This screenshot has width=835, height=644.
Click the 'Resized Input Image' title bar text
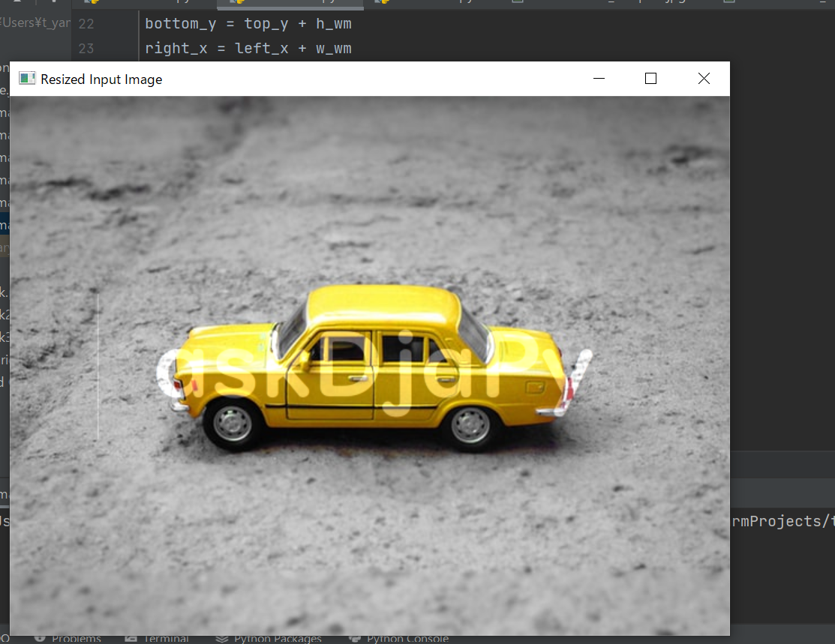pyautogui.click(x=101, y=79)
